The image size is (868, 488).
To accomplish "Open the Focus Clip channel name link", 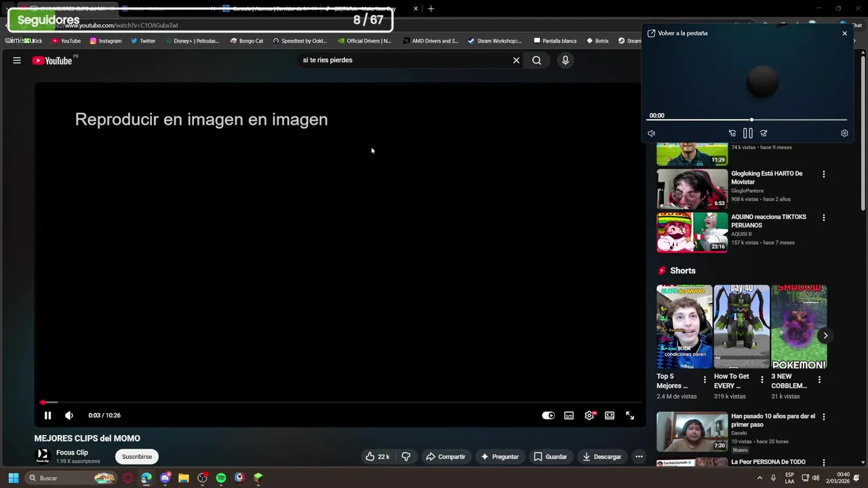I will pyautogui.click(x=72, y=453).
